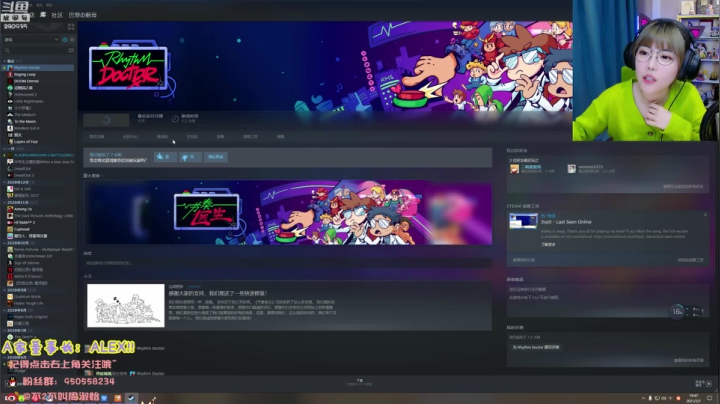The height and width of the screenshot is (404, 720).
Task: Click the To the Moon game icon
Action: (x=10, y=122)
